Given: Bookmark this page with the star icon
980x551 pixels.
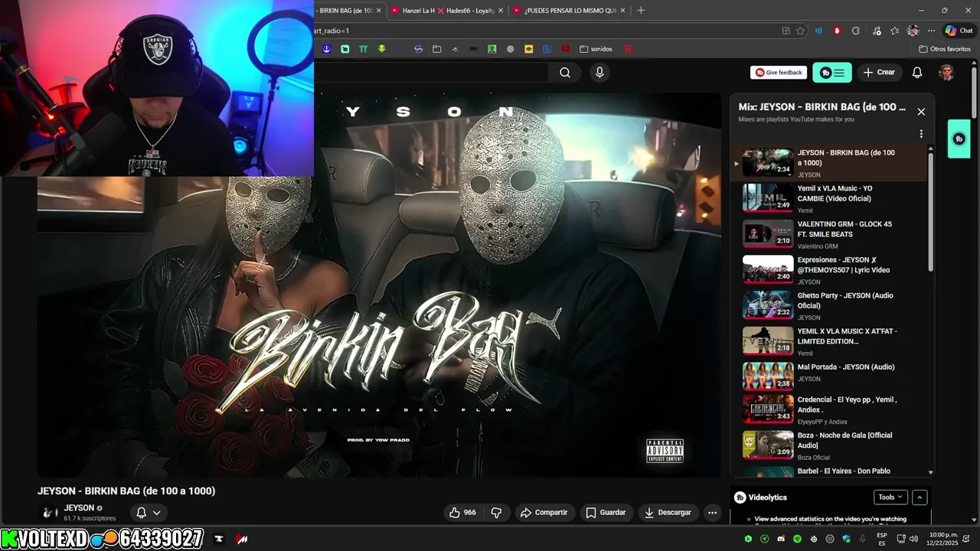Looking at the screenshot, I should click(800, 31).
